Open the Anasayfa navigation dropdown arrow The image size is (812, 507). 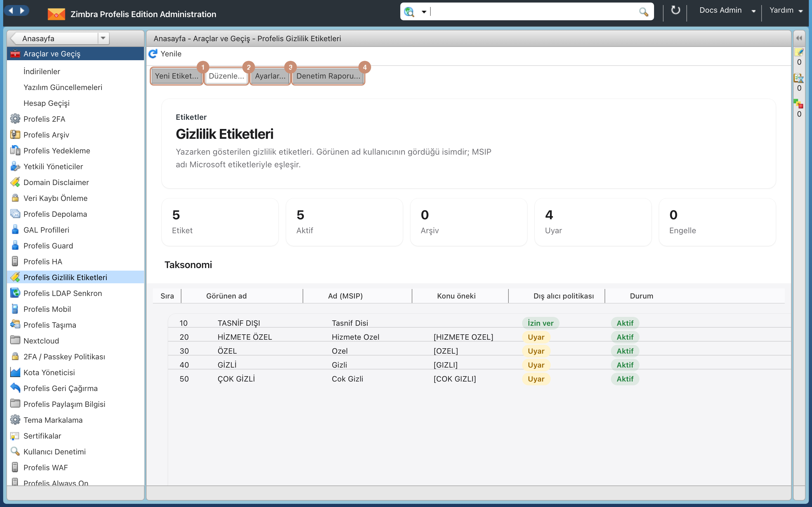tap(103, 38)
